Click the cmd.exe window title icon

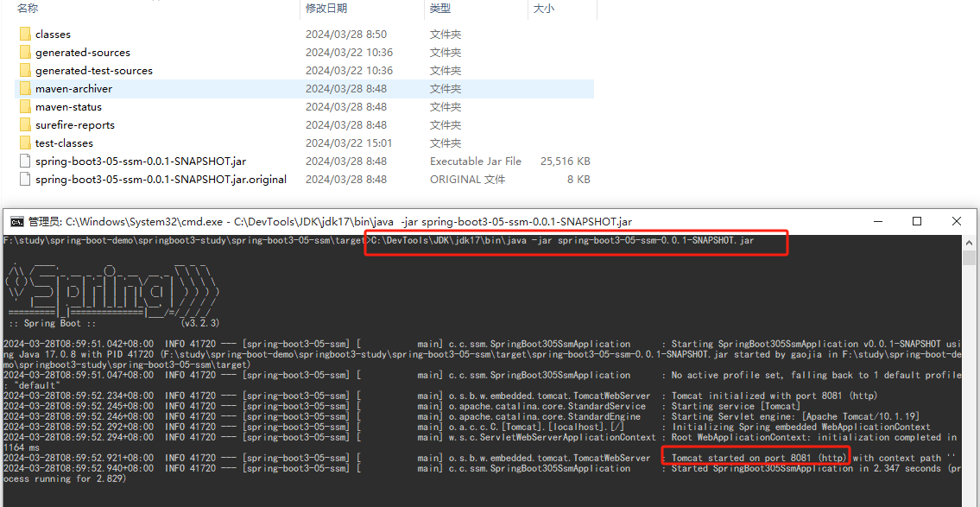(x=17, y=221)
